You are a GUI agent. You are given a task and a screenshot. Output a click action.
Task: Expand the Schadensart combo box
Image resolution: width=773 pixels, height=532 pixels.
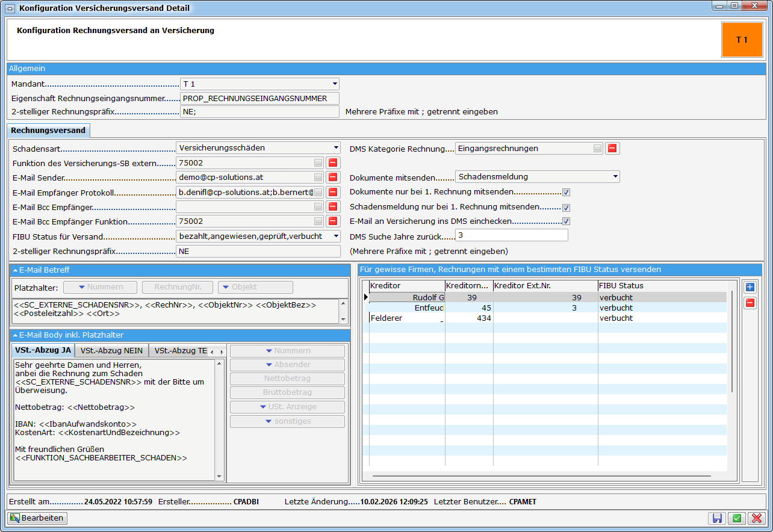pyautogui.click(x=335, y=148)
